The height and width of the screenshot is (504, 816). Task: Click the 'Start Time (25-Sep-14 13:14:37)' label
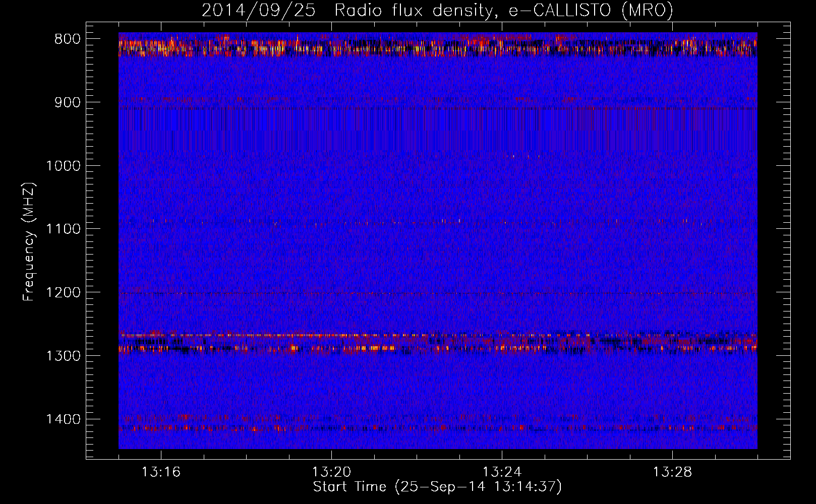pyautogui.click(x=437, y=487)
